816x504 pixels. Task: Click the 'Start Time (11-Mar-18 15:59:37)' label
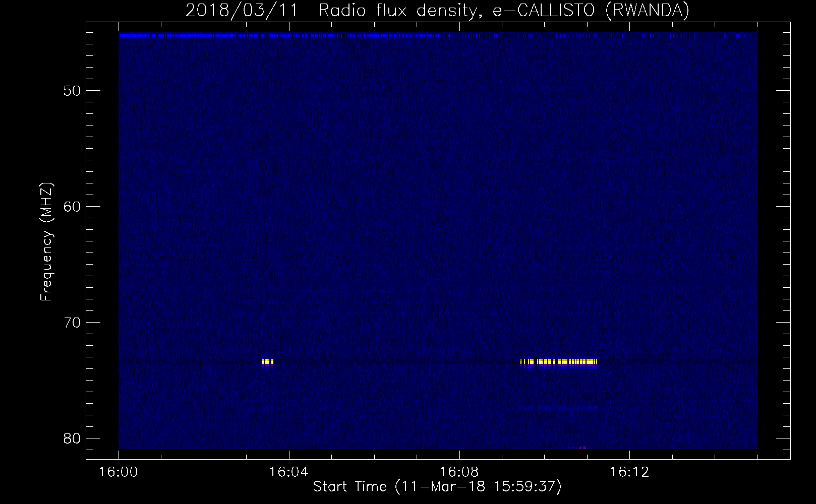pyautogui.click(x=437, y=487)
